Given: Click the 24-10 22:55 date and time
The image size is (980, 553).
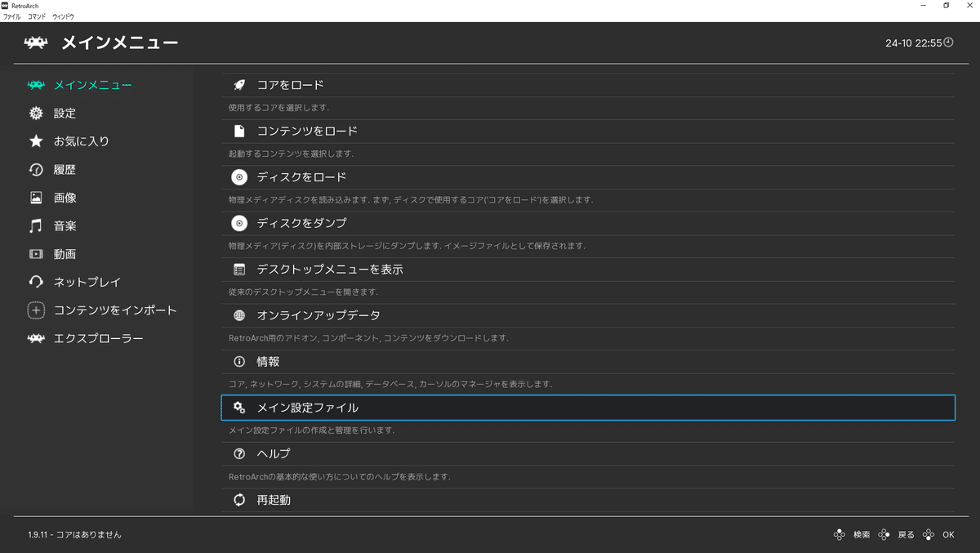Looking at the screenshot, I should (x=914, y=43).
